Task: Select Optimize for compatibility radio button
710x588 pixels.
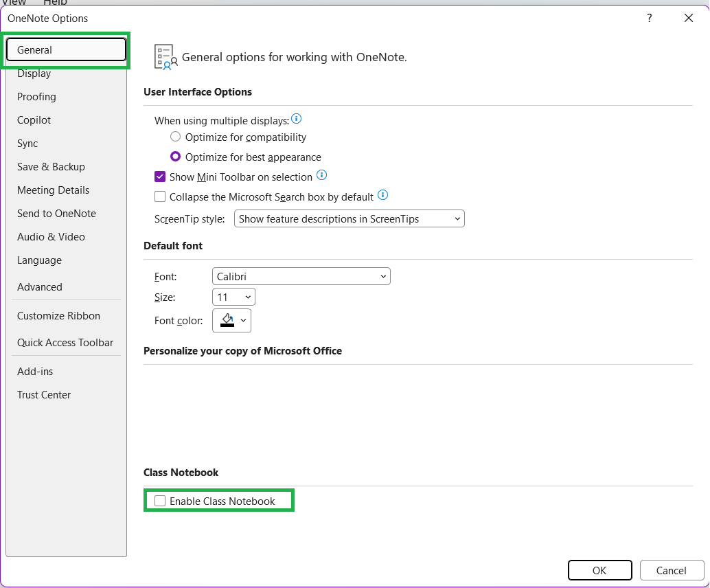Action: click(175, 137)
